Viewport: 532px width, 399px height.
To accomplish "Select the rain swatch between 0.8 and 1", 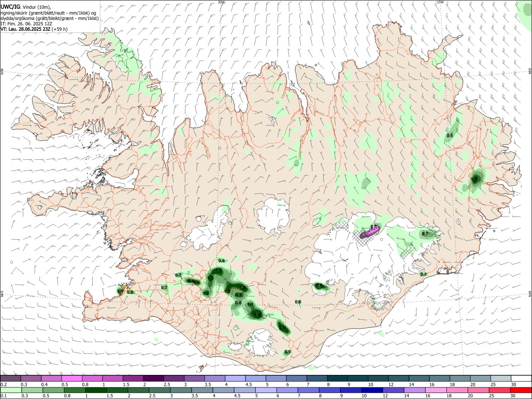I will click(74, 390).
